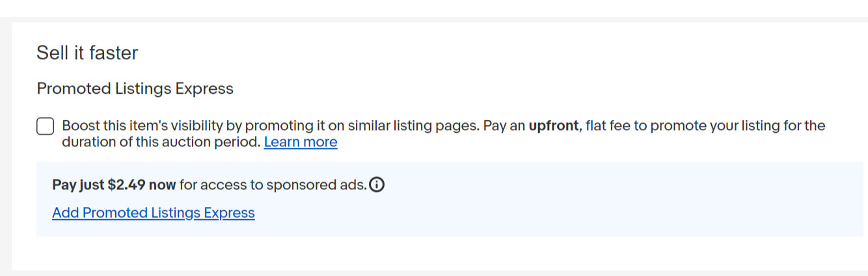Toggle the upfront flat fee promotion checkbox

point(45,126)
